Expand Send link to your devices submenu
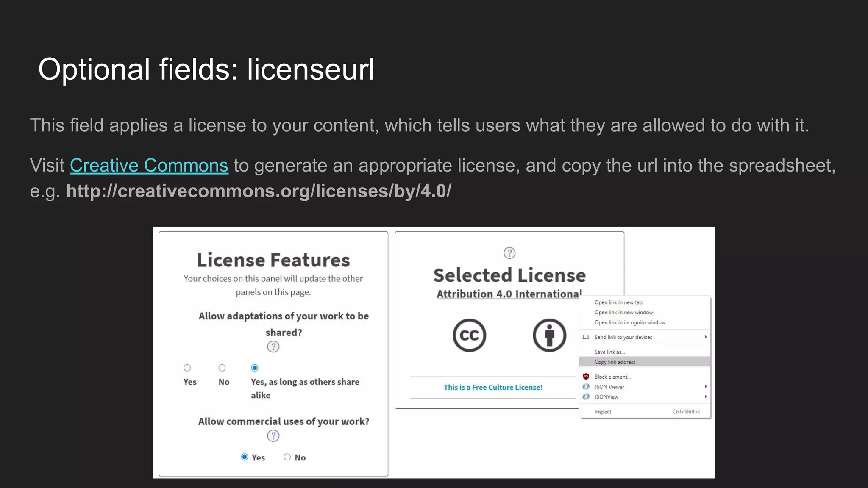Screen dimensions: 868x488 click(706, 337)
